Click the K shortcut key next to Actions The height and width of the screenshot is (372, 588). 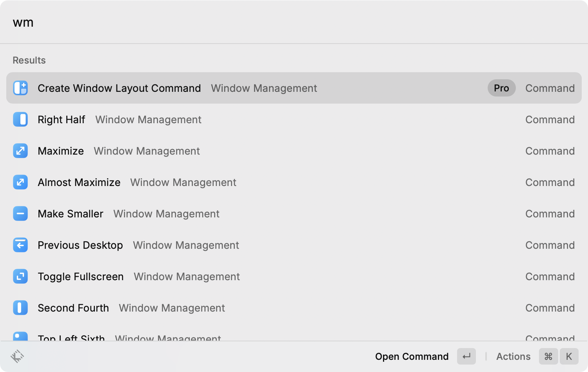click(569, 356)
